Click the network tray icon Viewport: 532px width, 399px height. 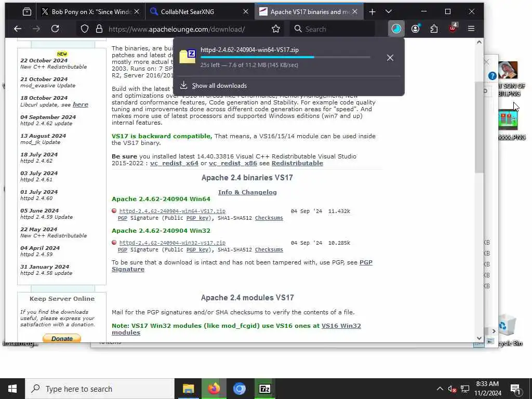coord(465,389)
